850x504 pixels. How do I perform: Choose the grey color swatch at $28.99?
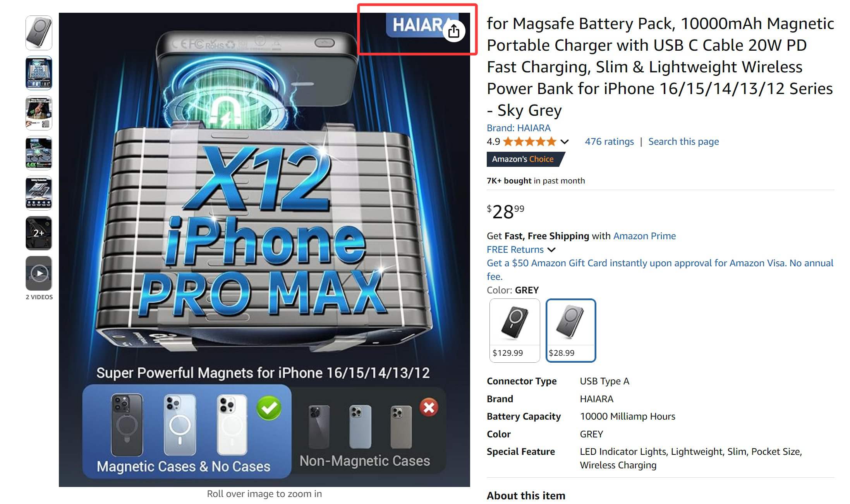[x=571, y=330]
